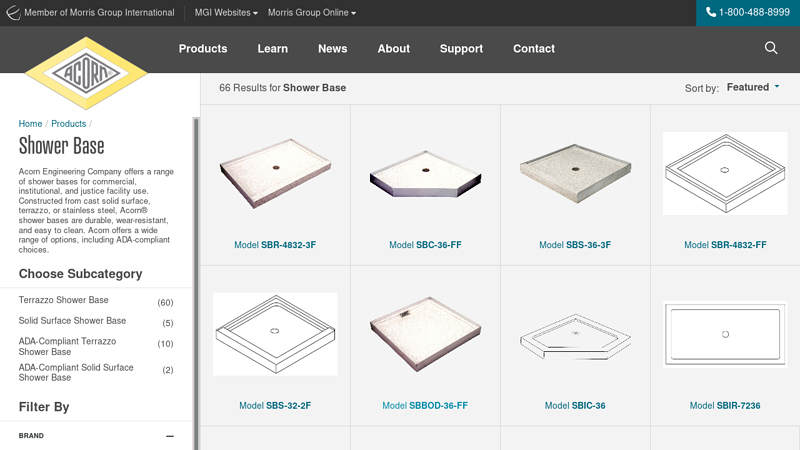Click the Morris Group International globe icon
The image size is (800, 450).
13,13
